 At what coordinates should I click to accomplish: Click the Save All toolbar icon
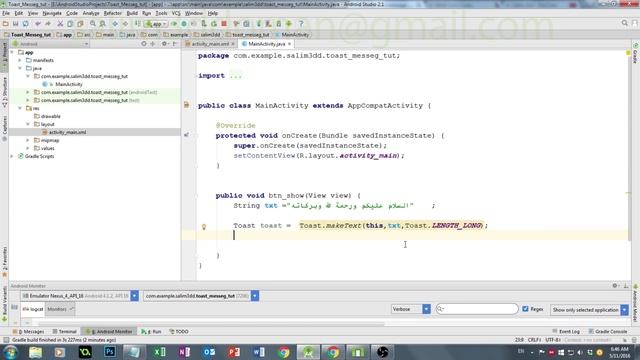tap(16, 24)
